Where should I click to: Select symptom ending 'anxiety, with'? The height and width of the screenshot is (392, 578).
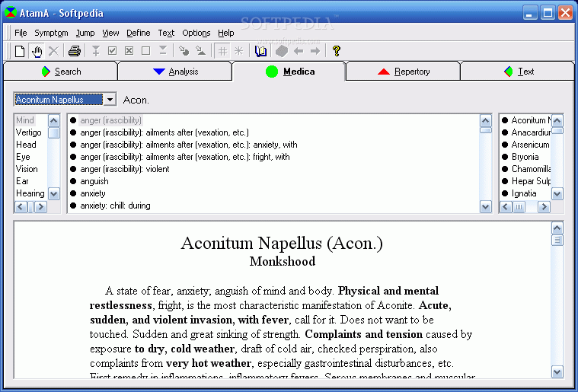point(189,145)
